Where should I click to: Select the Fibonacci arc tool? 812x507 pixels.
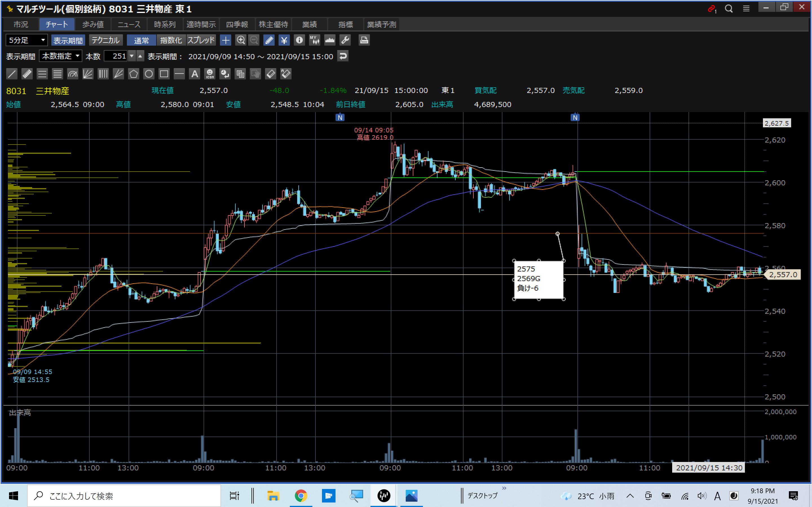[72, 74]
